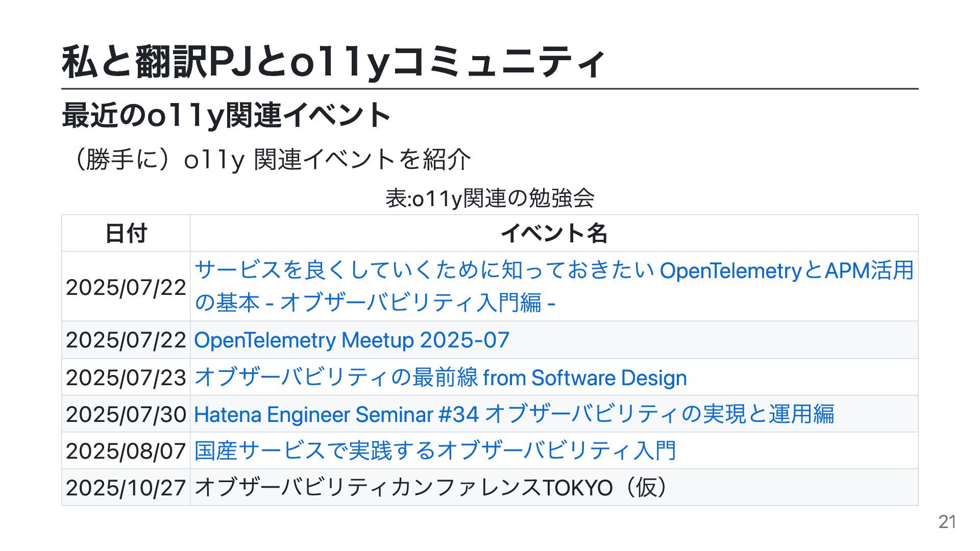Select the date cell 2025/07/23
The height and width of the screenshot is (551, 980).
tap(126, 378)
